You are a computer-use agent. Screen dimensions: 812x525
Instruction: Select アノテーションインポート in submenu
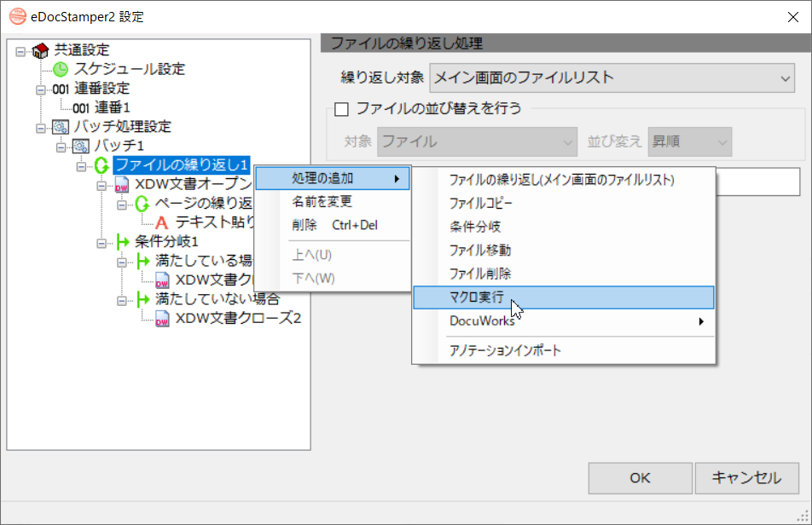point(564,350)
